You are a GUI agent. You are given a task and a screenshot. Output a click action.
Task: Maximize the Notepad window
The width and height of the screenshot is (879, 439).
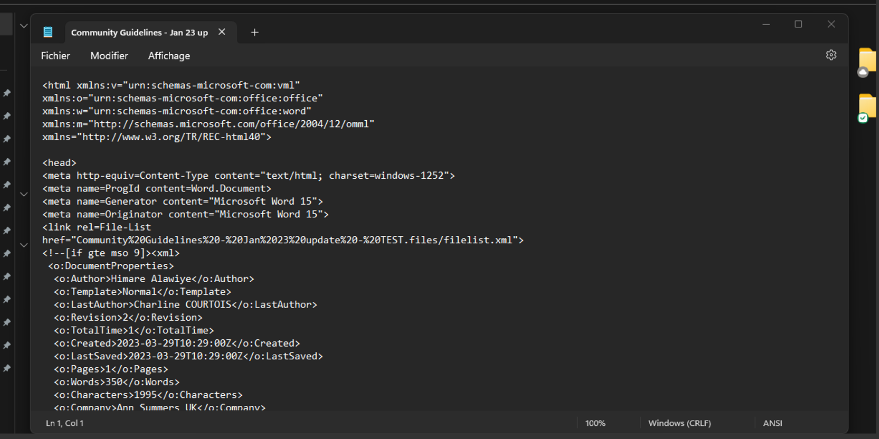coord(798,24)
